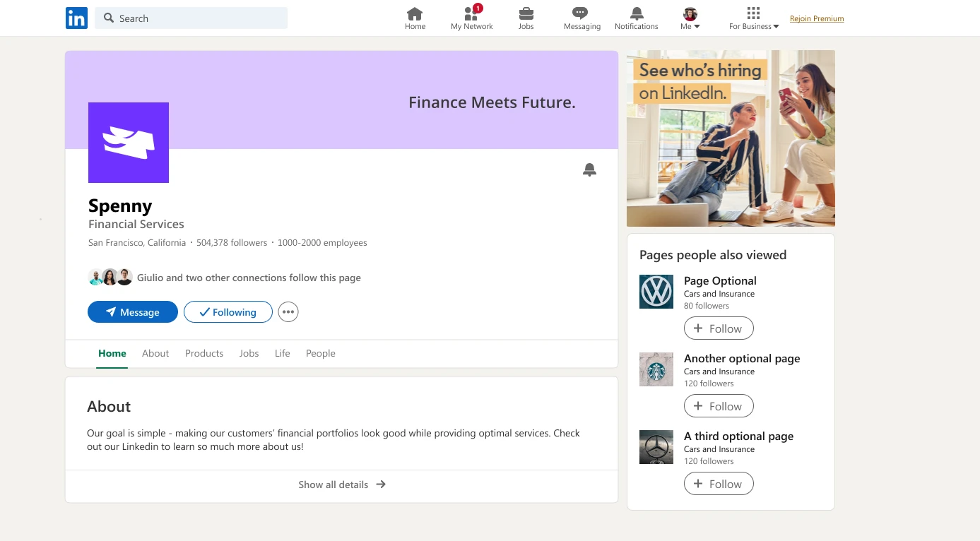Switch to the Jobs tab on page

249,353
